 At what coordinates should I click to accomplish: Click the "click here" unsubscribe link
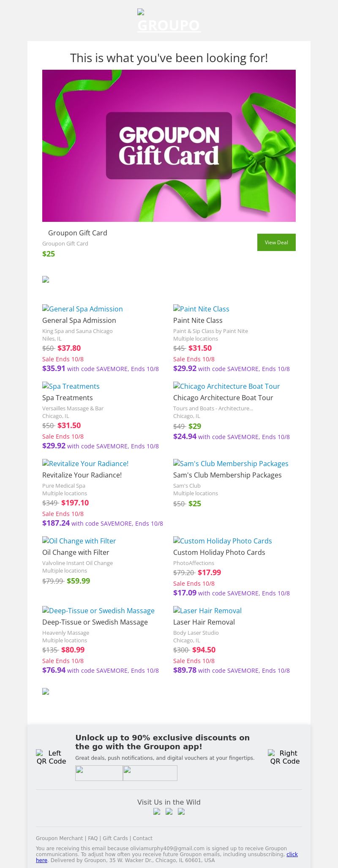click(292, 854)
